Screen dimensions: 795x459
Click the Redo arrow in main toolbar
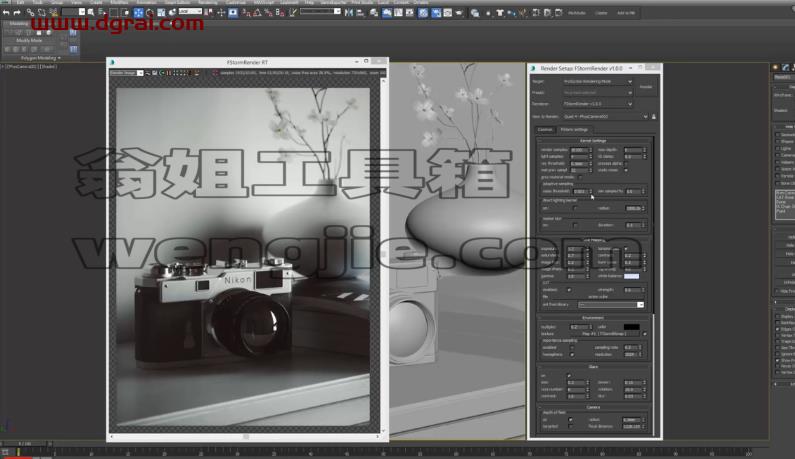[17, 13]
